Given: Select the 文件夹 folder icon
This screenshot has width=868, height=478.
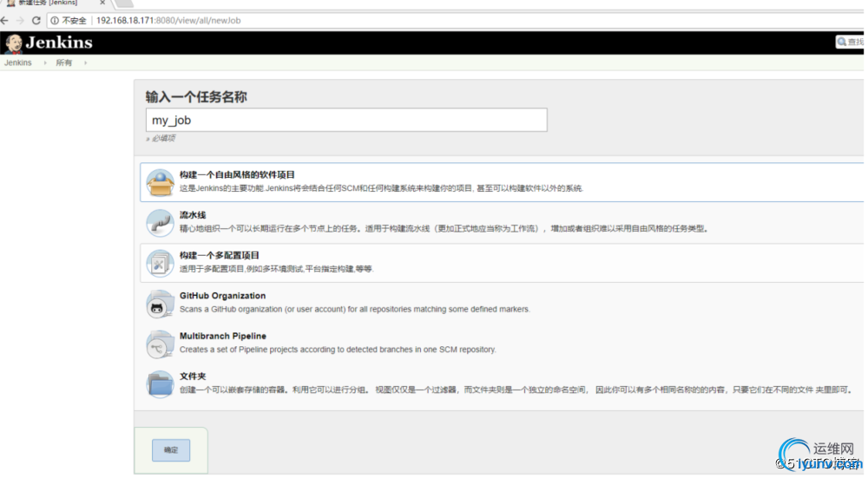Looking at the screenshot, I should click(x=160, y=384).
